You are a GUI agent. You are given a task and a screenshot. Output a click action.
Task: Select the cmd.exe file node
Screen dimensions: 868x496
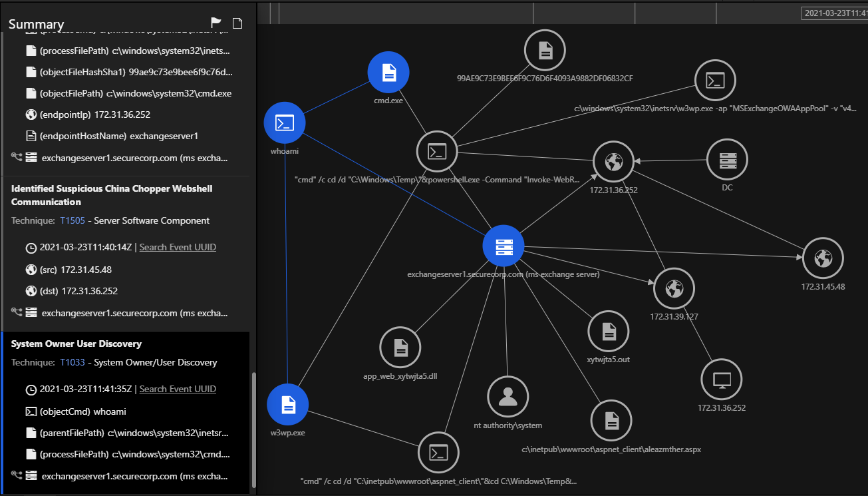[x=388, y=73]
